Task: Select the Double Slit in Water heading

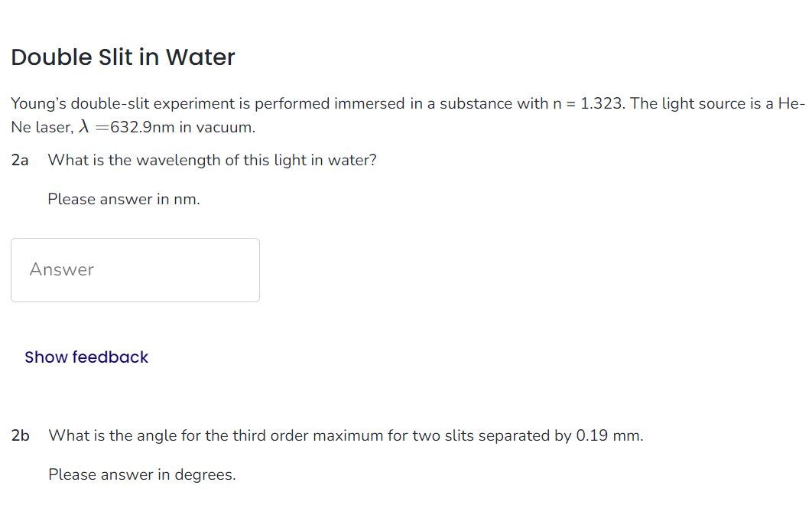Action: [x=122, y=57]
